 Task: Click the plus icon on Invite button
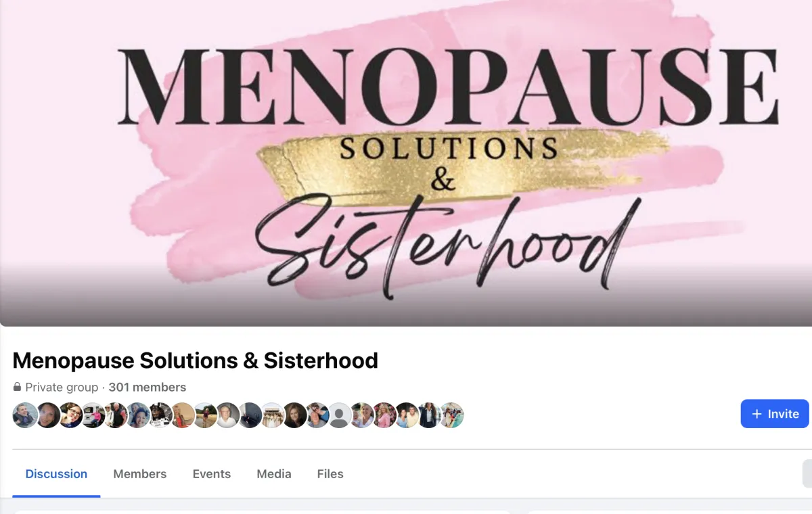[757, 414]
